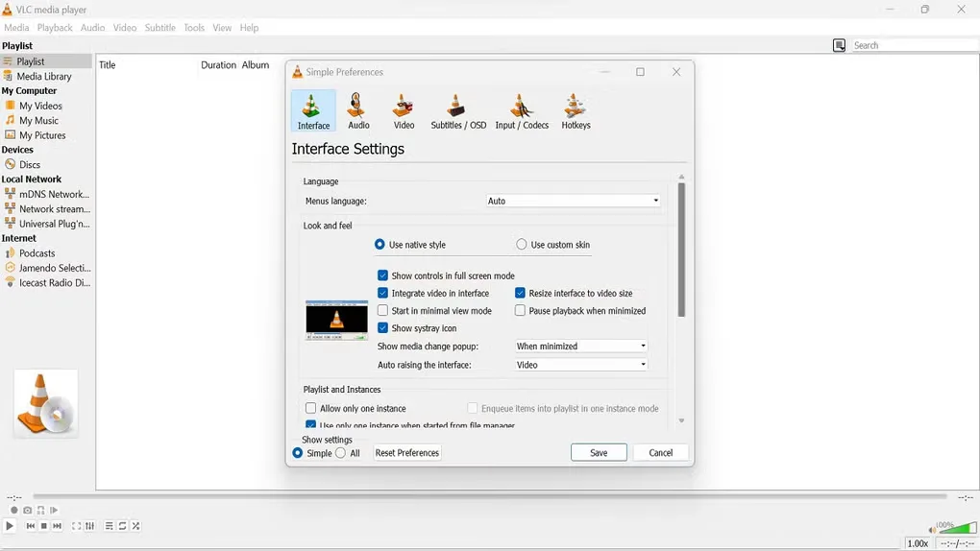Enable Start in minimal view mode
This screenshot has height=551, width=980.
(x=382, y=310)
